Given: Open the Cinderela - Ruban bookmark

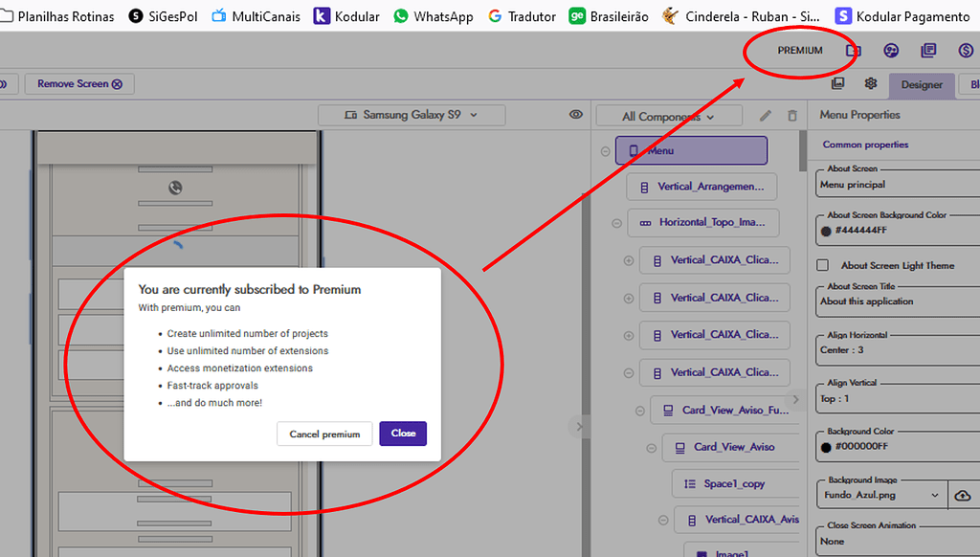Looking at the screenshot, I should pyautogui.click(x=742, y=16).
